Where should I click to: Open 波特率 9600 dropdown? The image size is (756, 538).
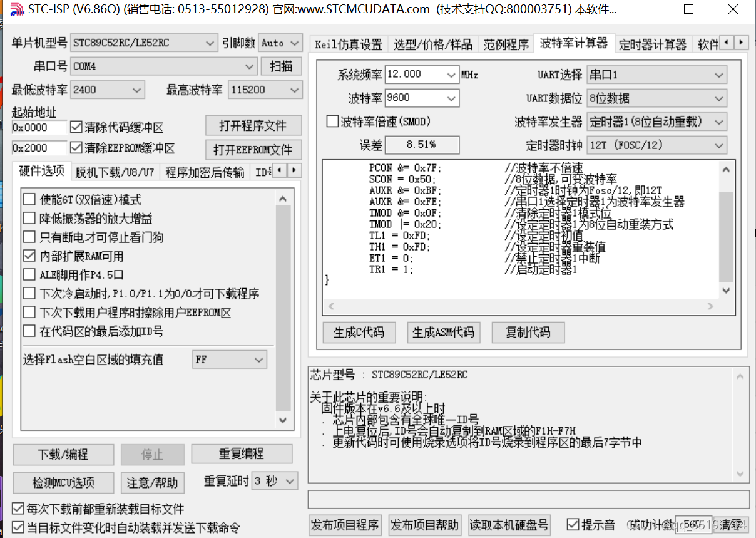tap(422, 98)
